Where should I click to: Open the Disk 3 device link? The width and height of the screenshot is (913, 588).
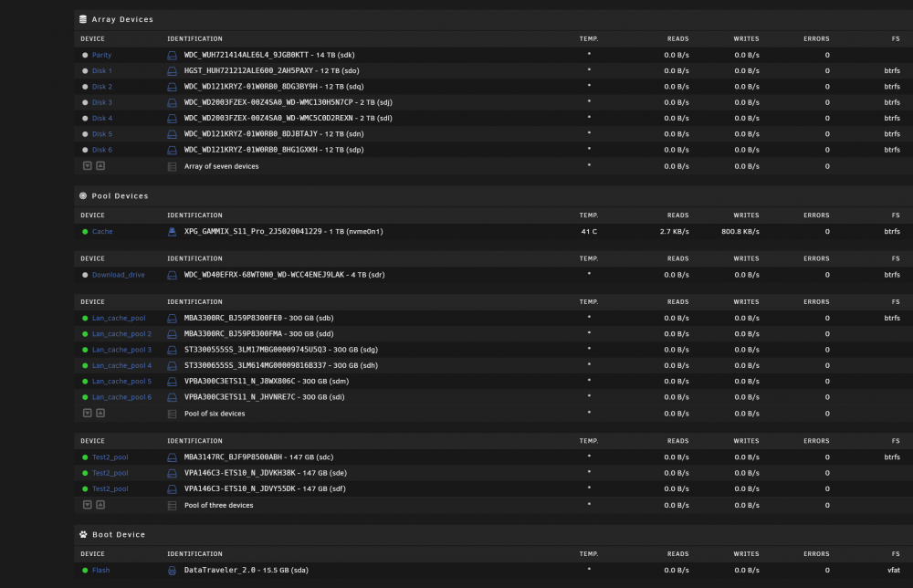pyautogui.click(x=102, y=102)
